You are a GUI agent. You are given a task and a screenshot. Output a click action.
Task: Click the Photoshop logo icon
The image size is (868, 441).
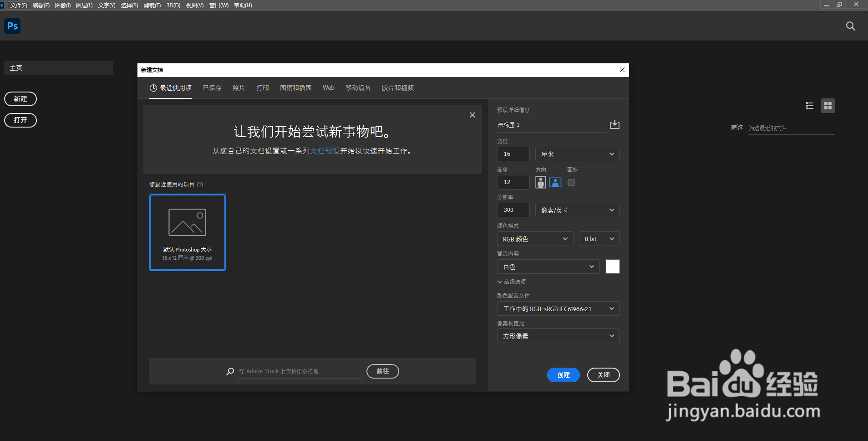12,26
